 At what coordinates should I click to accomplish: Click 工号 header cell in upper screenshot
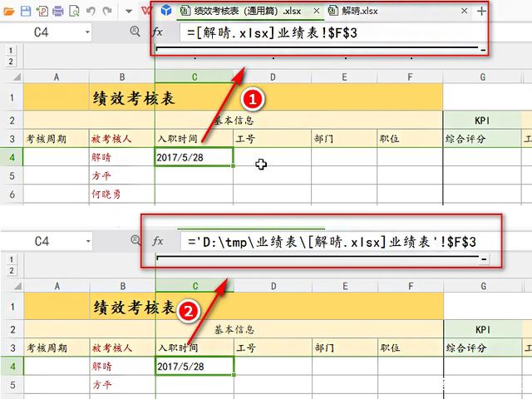(273, 139)
